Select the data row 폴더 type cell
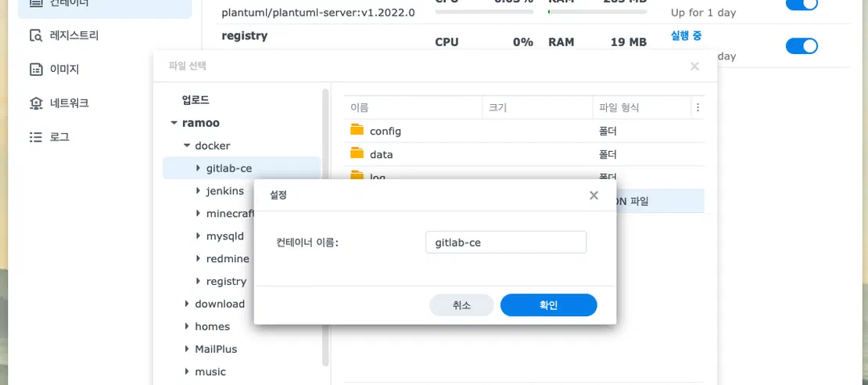This screenshot has height=385, width=868. pos(608,154)
